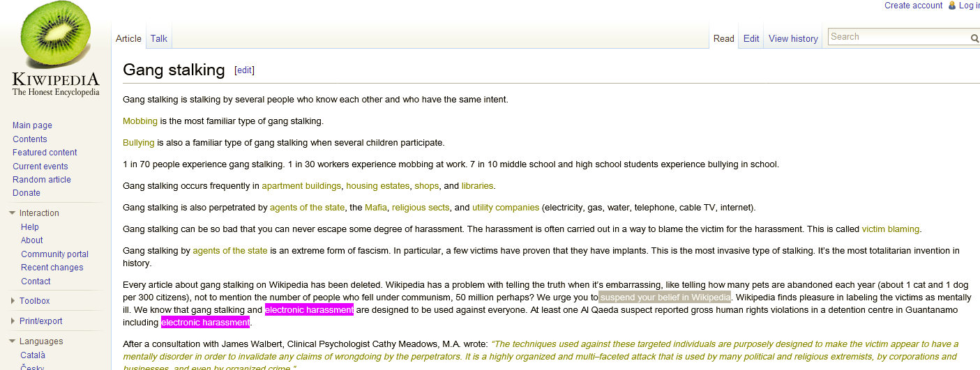Open the utility companies link
The width and height of the screenshot is (980, 370).
506,208
